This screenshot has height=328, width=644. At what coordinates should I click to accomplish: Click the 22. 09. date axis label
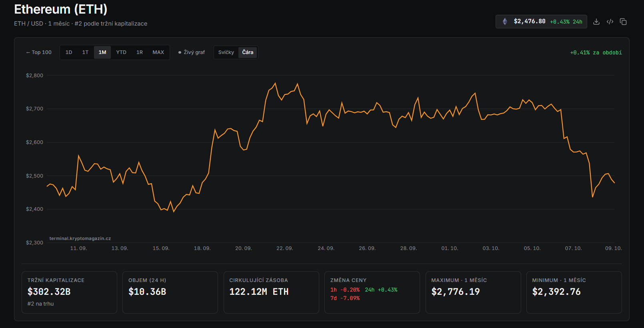coord(285,248)
